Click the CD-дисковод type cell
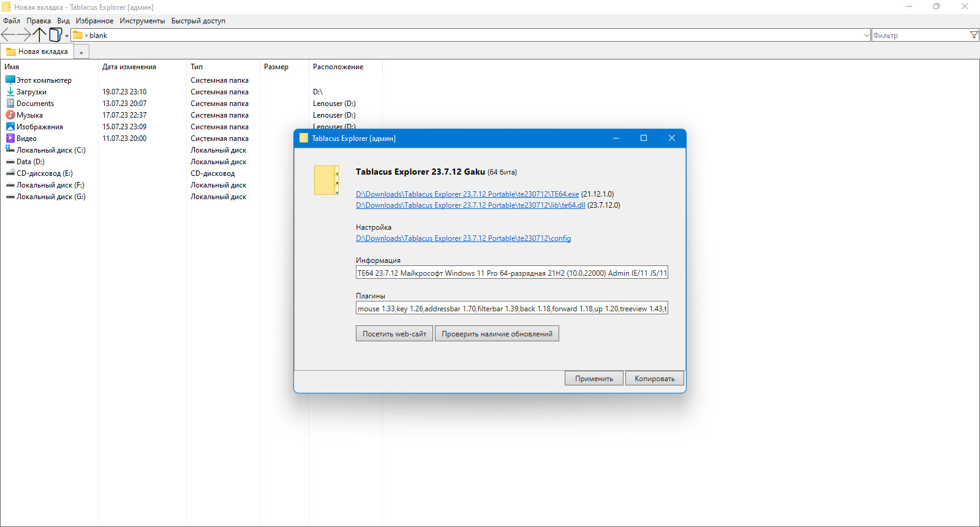Image resolution: width=980 pixels, height=527 pixels. [x=213, y=173]
